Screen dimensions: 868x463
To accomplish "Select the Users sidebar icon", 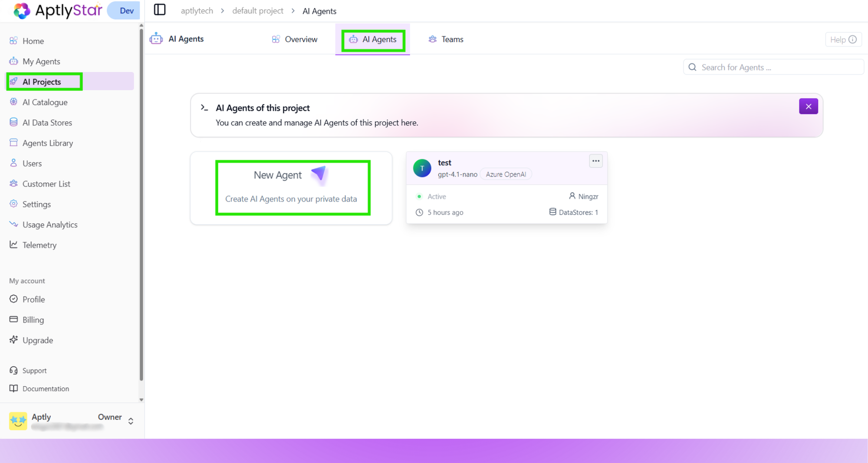I will (14, 163).
